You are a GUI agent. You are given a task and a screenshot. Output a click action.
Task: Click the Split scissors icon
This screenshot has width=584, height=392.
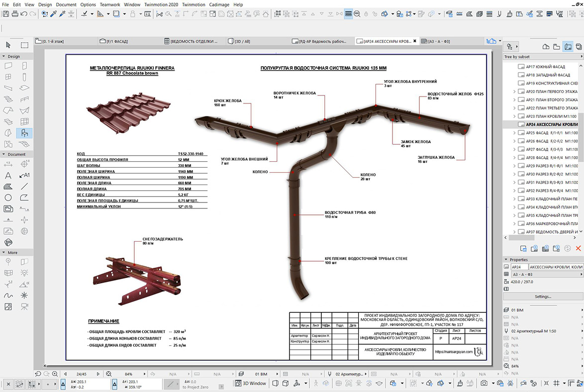coord(159,14)
